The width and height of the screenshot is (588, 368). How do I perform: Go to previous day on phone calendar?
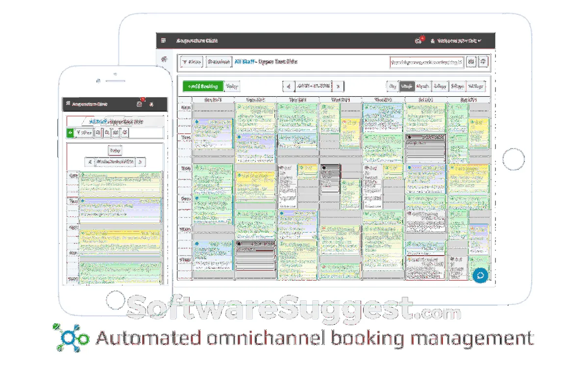89,162
